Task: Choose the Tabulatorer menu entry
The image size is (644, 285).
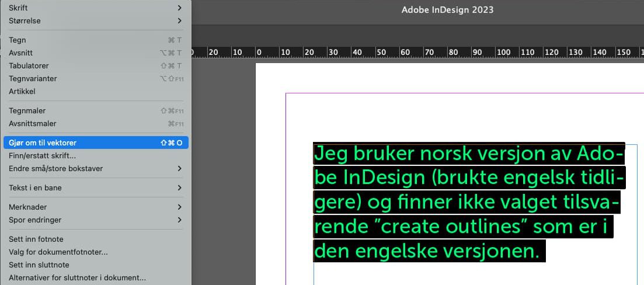Action: pos(29,66)
